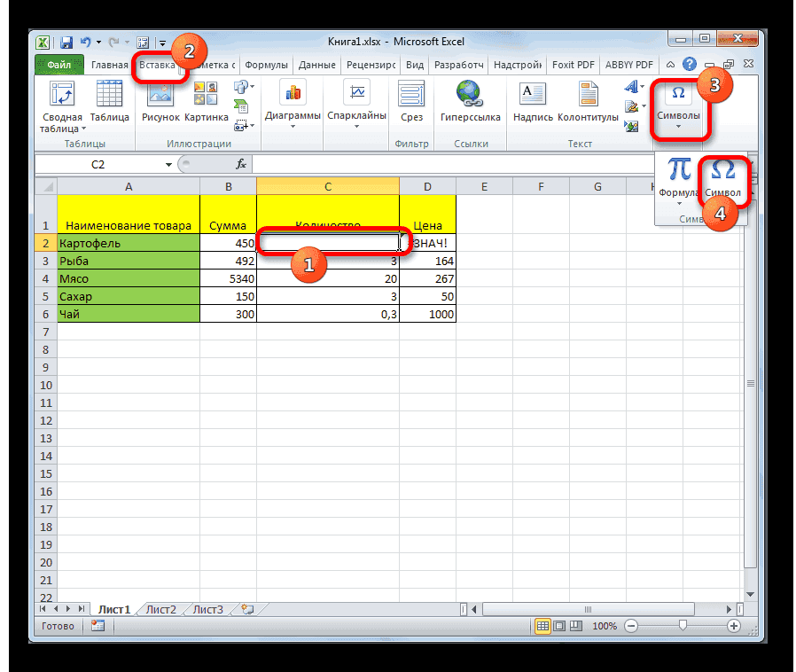Switch to the Лист2 sheet tab
The height and width of the screenshot is (672, 796).
click(x=160, y=609)
